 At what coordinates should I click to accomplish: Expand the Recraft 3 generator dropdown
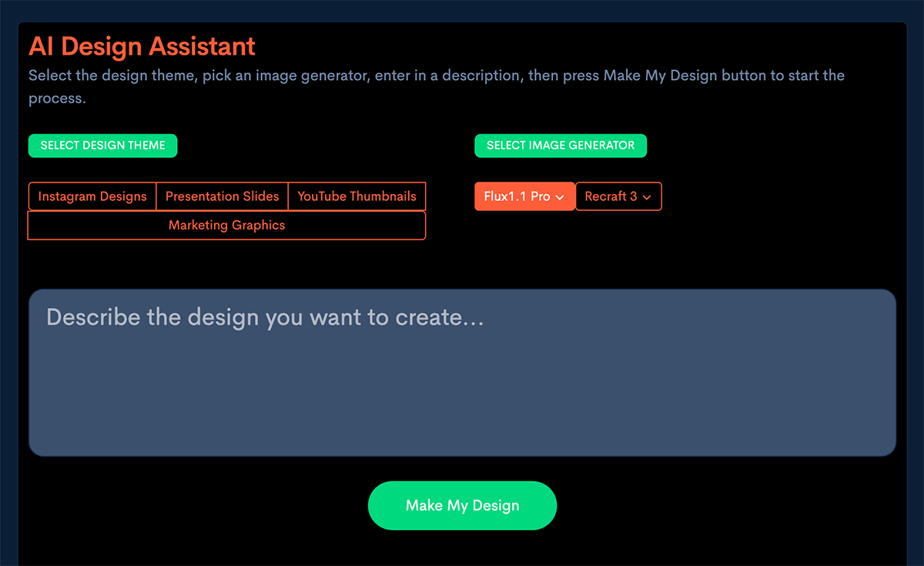click(618, 196)
